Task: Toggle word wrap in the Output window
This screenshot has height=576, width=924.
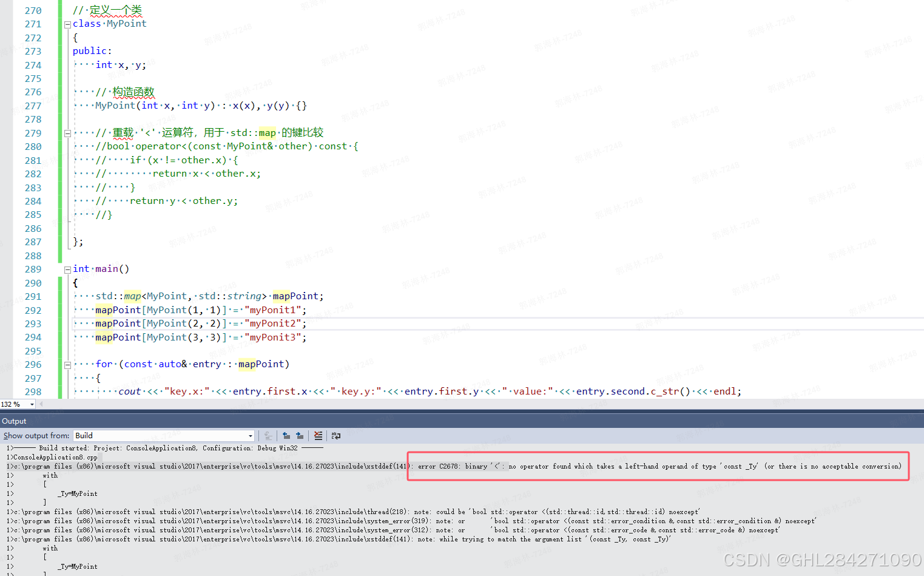Action: coord(336,435)
